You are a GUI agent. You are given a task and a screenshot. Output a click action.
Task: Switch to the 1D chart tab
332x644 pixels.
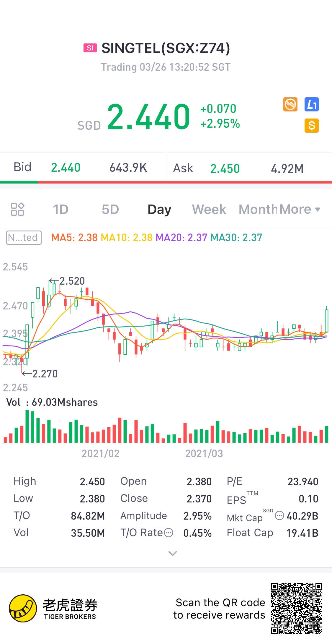[60, 210]
